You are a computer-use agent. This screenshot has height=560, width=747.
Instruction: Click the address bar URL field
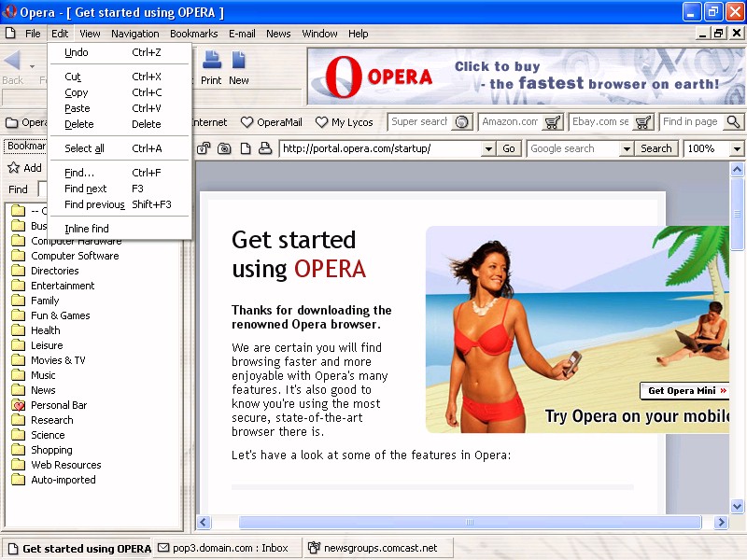(381, 148)
